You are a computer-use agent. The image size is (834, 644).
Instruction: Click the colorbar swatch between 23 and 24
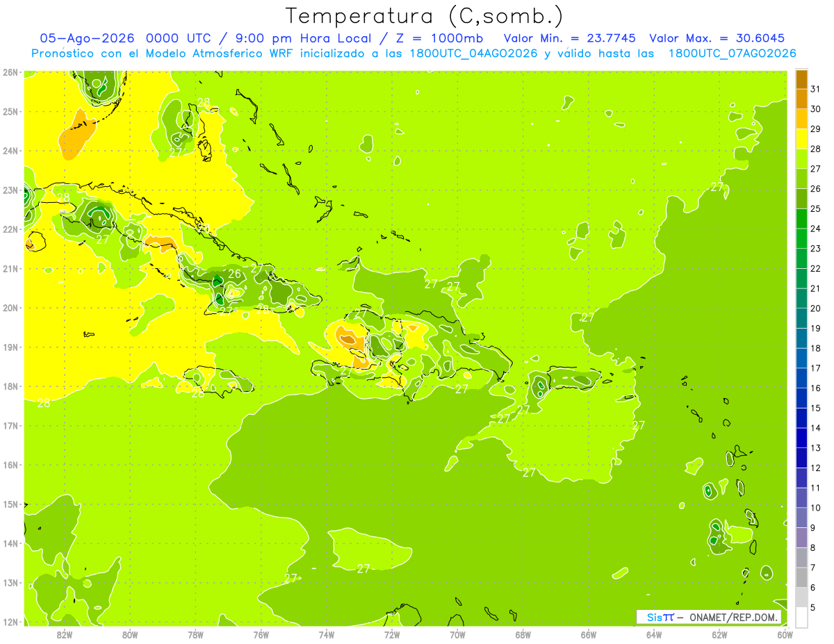[x=801, y=238]
